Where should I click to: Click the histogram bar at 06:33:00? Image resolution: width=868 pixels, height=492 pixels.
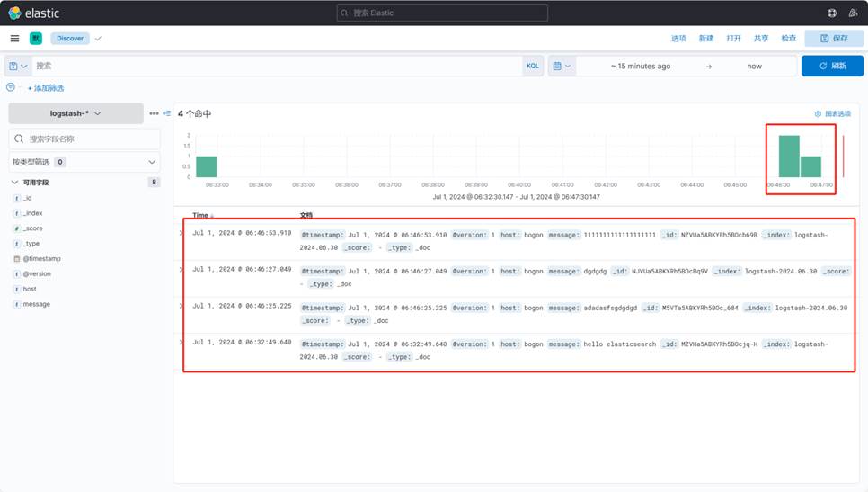[207, 166]
